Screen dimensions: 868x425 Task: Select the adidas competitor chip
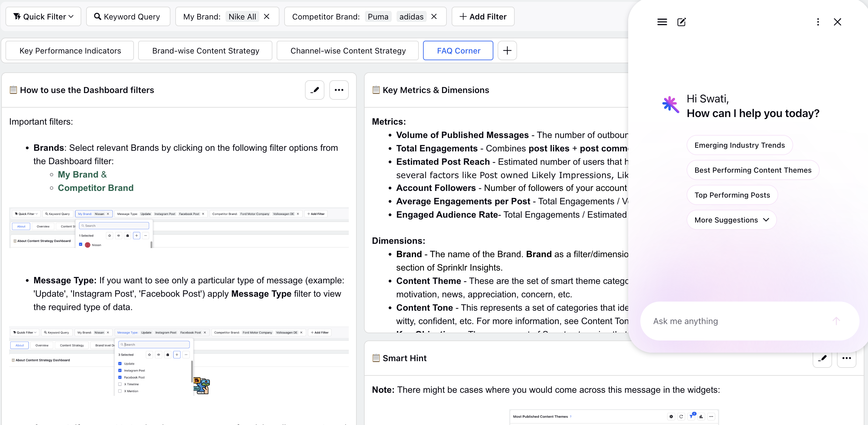tap(411, 16)
